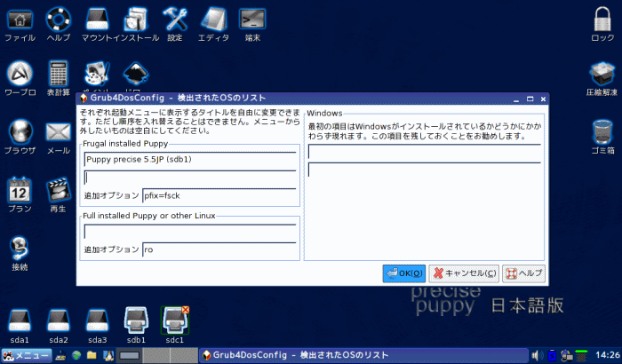
Task: Click the network globe tray icon
Action: (566, 355)
